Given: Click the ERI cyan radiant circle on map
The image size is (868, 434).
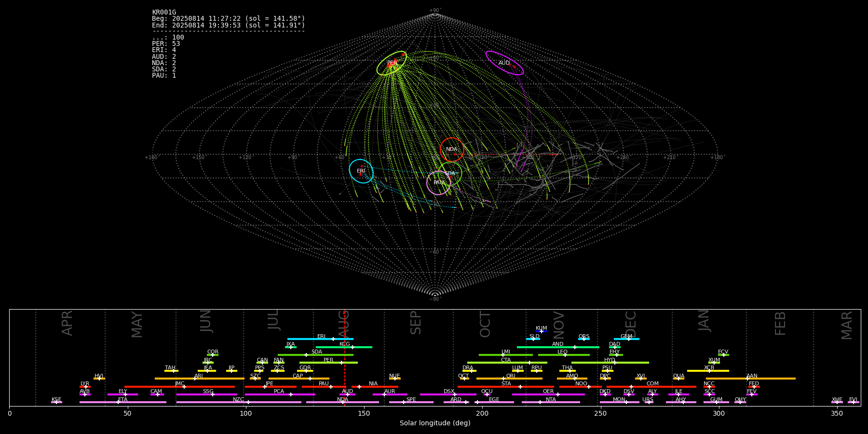Looking at the screenshot, I should pos(361,171).
